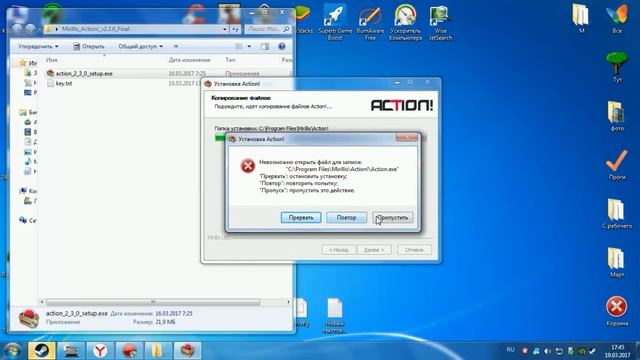Sort by Дата изменения column header

189,60
